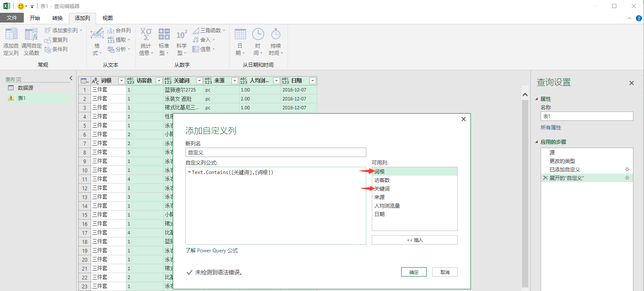The image size is (644, 291).
Task: Open the Trigonometry (三角函数) dropdown
Action: [208, 31]
